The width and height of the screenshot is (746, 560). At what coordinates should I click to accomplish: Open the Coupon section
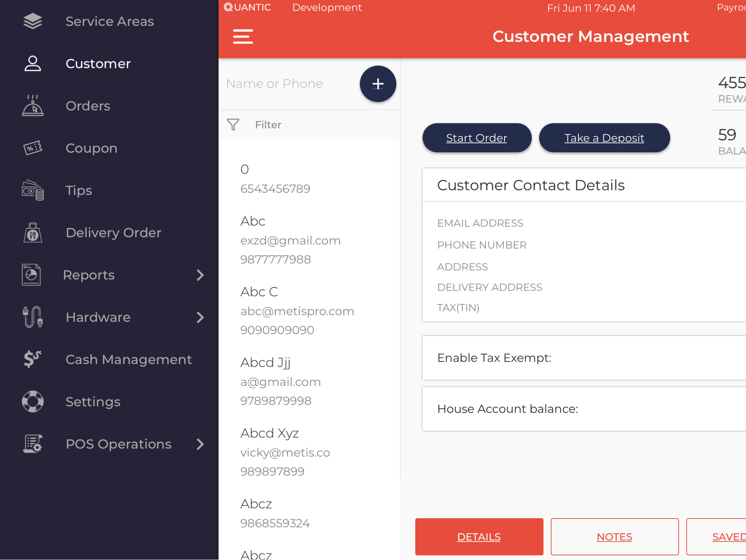pos(91,148)
